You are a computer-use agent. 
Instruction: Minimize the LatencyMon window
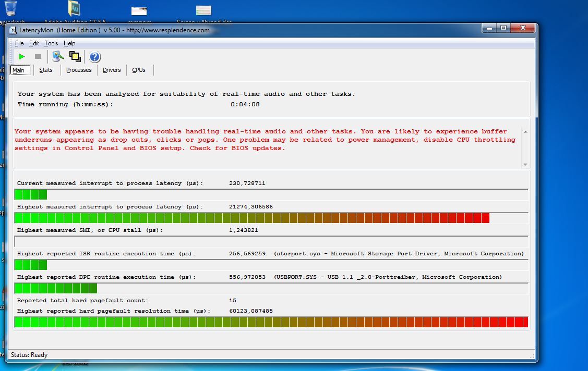489,28
